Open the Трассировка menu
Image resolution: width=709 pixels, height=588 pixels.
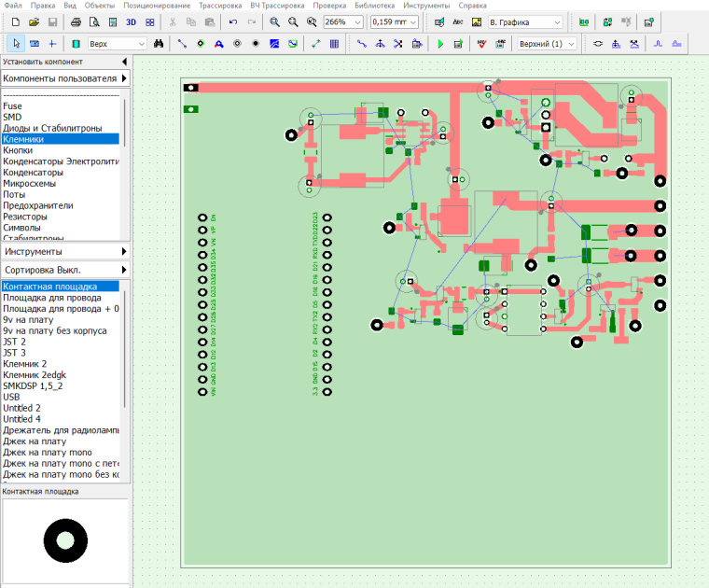220,6
